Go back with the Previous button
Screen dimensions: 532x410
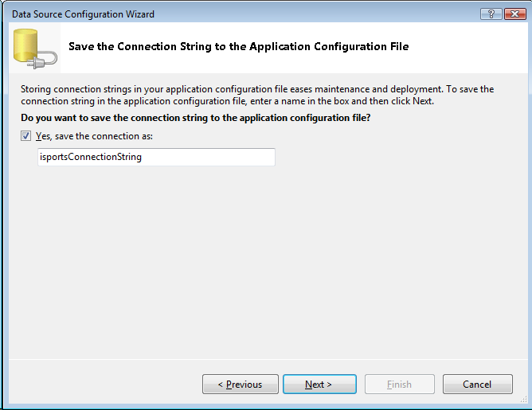(241, 385)
